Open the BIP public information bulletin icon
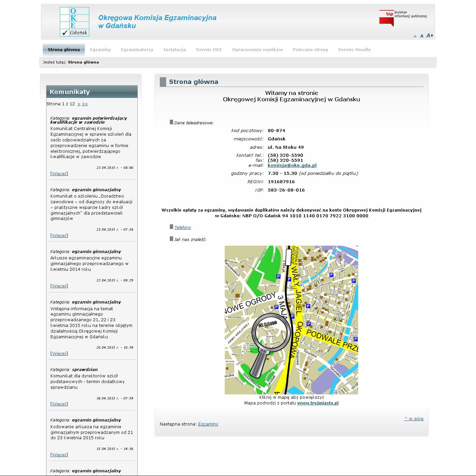476x476 pixels. (x=402, y=18)
